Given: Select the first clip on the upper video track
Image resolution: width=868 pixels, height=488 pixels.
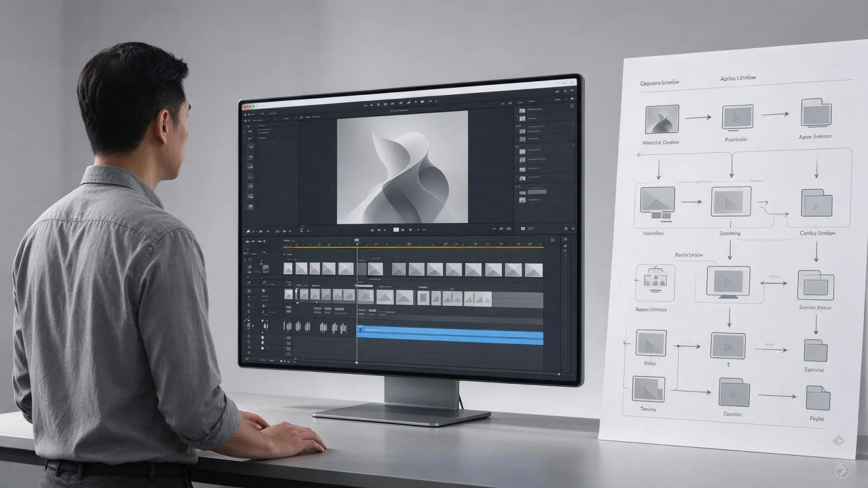Looking at the screenshot, I should [x=288, y=268].
